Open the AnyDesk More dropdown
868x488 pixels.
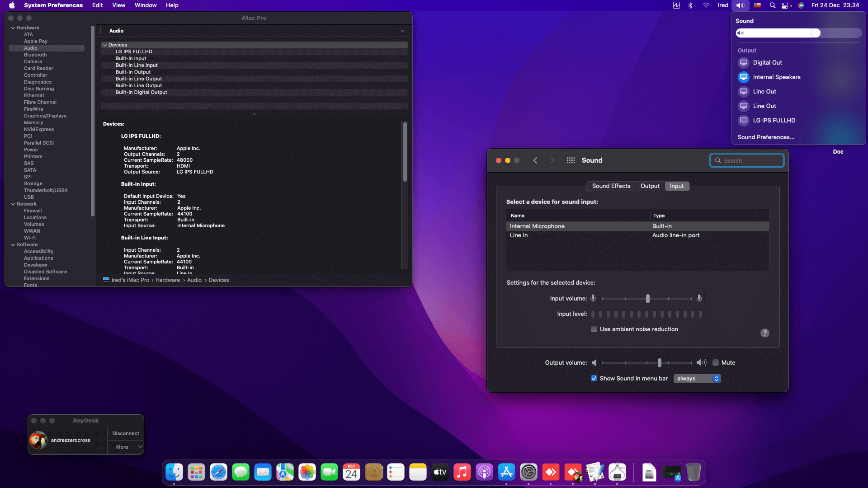tap(125, 447)
